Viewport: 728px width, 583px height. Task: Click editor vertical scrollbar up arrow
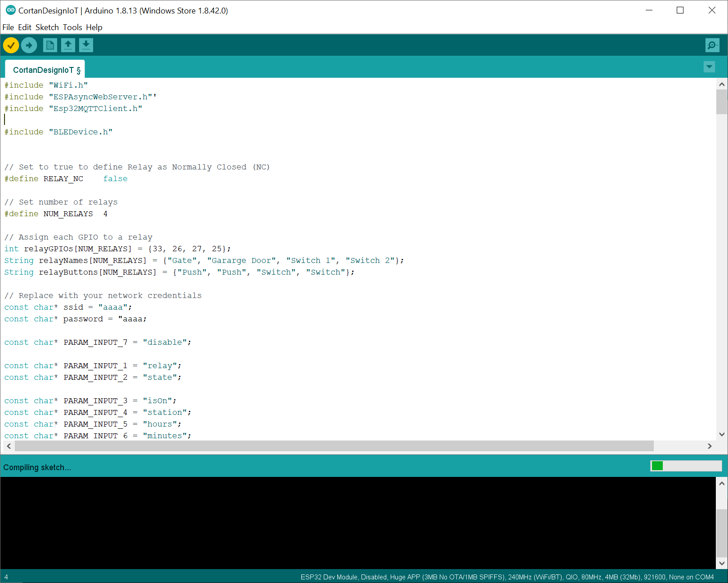click(x=722, y=84)
